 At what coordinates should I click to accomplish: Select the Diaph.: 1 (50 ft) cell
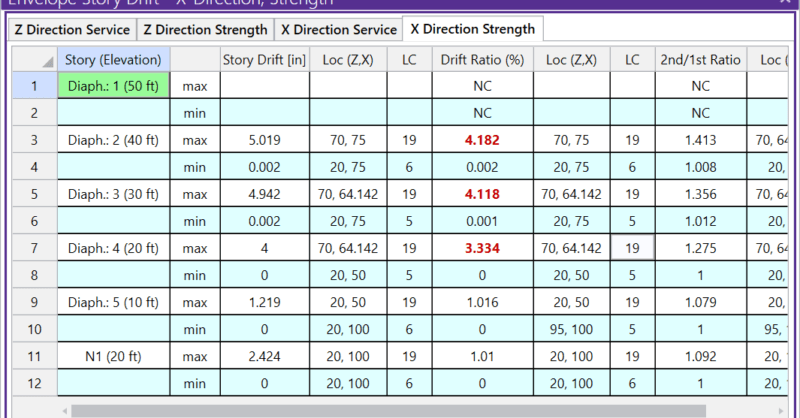coord(114,87)
